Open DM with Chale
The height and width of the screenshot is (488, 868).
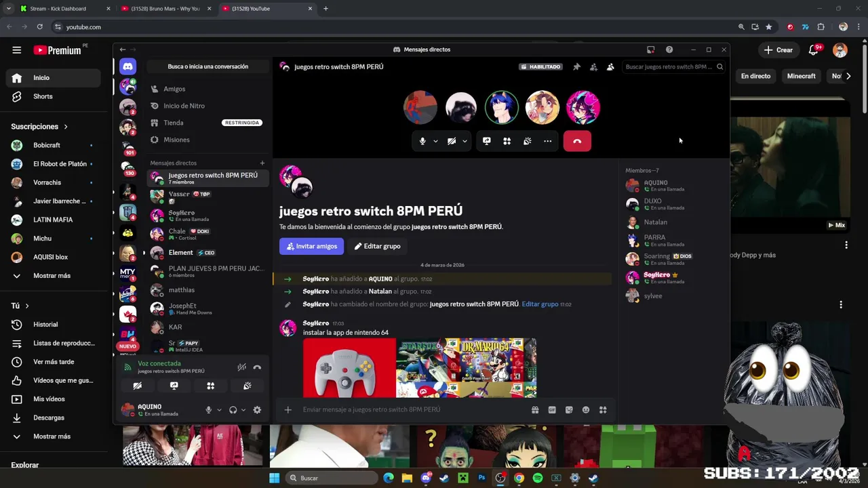(x=208, y=234)
